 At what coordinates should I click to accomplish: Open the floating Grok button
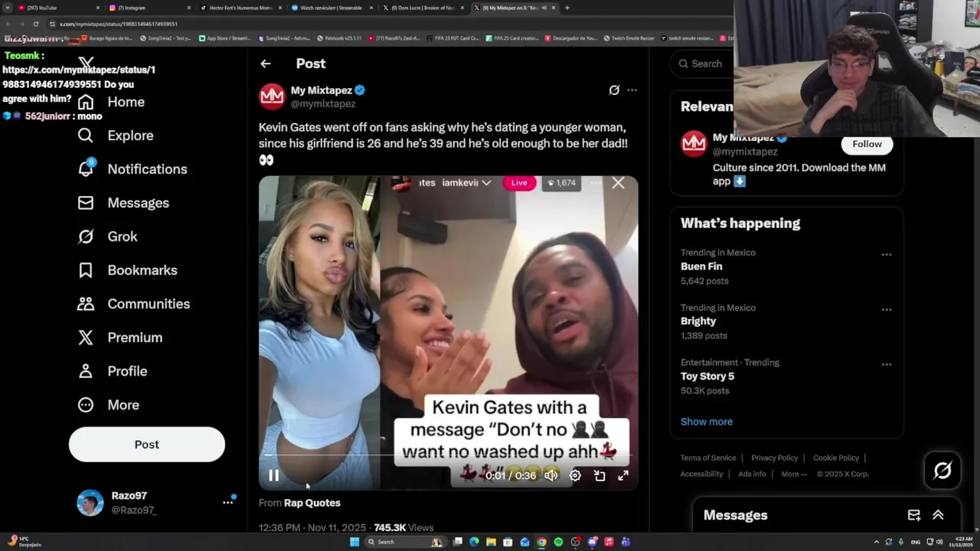(x=942, y=470)
